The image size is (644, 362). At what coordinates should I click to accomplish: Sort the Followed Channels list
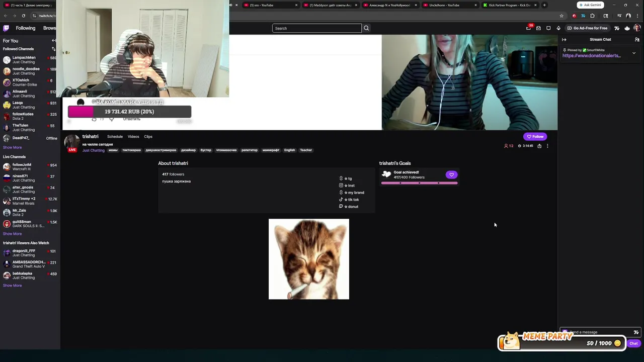[54, 49]
